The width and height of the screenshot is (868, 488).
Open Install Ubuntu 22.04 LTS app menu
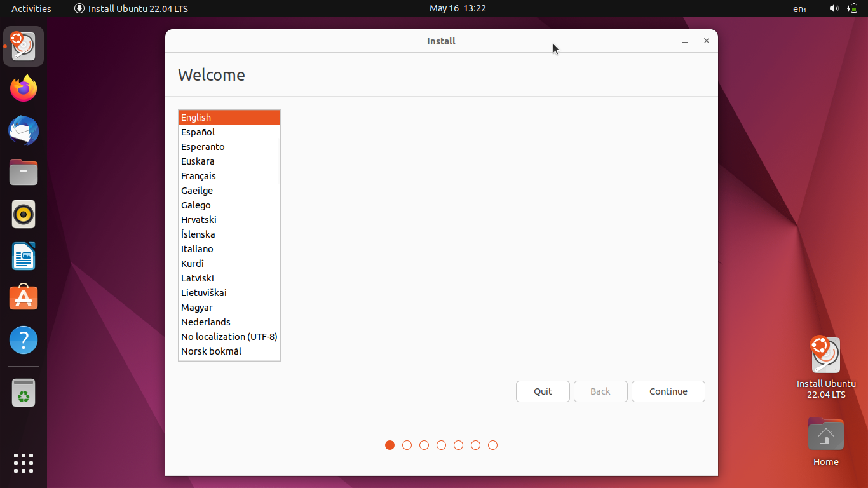tap(131, 8)
